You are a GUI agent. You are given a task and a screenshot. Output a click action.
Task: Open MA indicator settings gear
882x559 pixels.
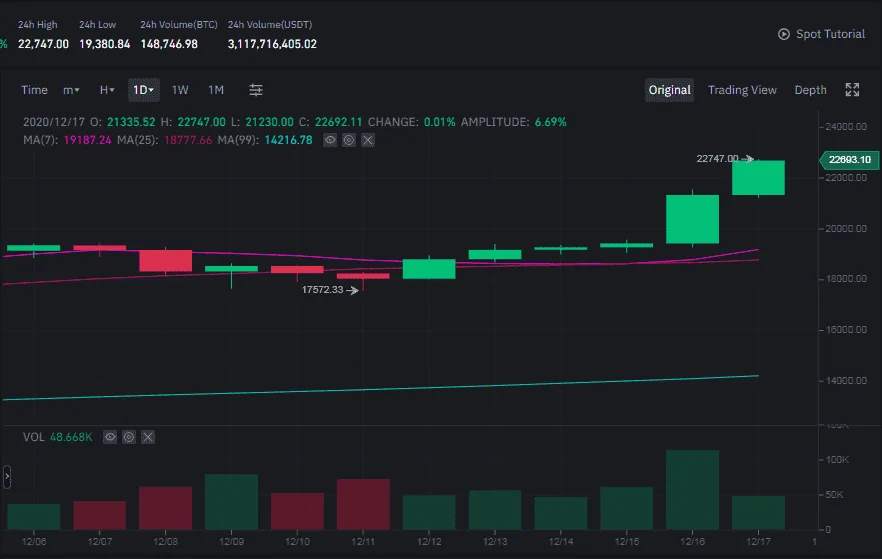pyautogui.click(x=349, y=140)
